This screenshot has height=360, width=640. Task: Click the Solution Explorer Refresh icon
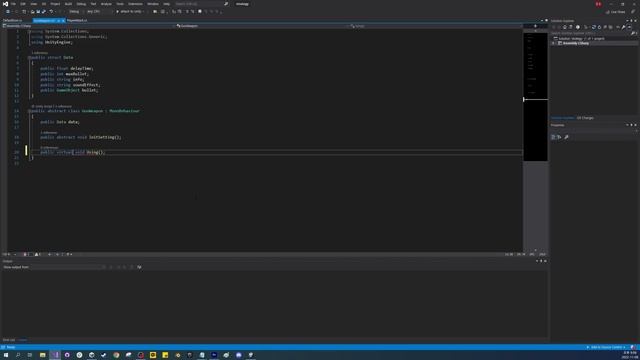[x=599, y=27]
